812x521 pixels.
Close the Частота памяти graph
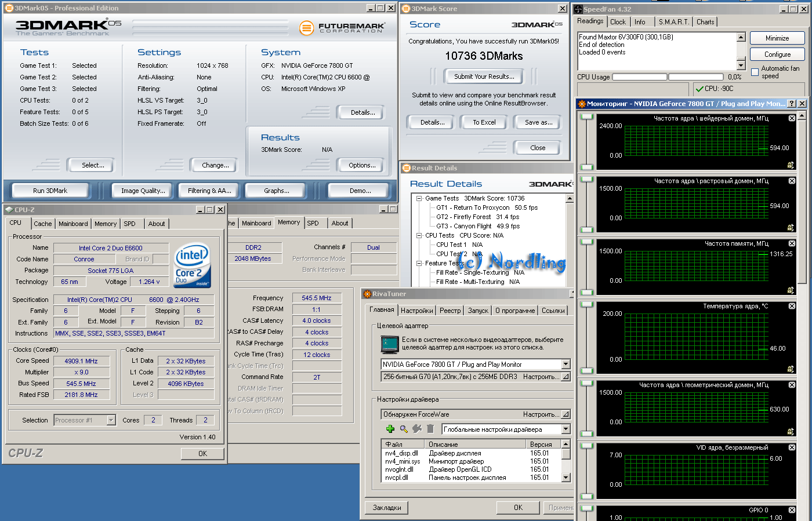[792, 243]
